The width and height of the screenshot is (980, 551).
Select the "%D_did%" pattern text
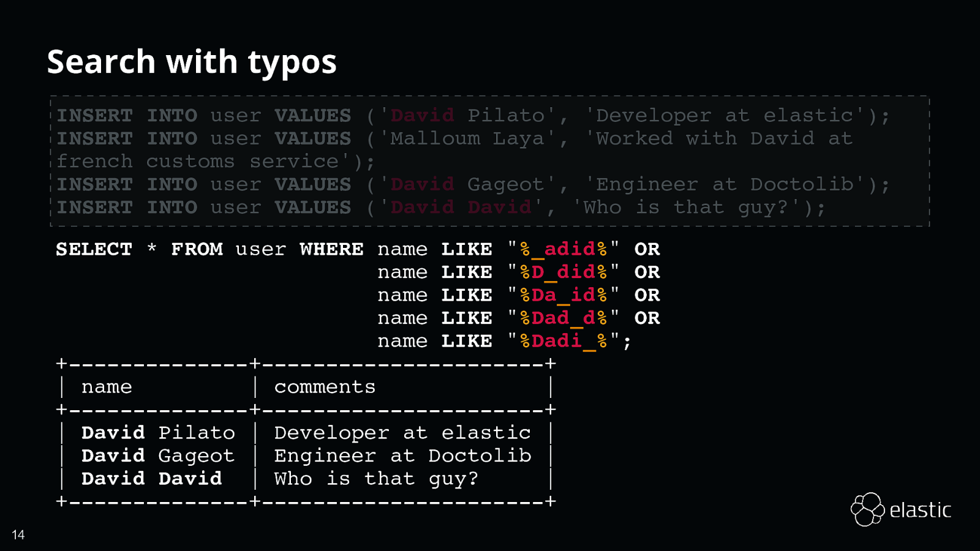(563, 272)
